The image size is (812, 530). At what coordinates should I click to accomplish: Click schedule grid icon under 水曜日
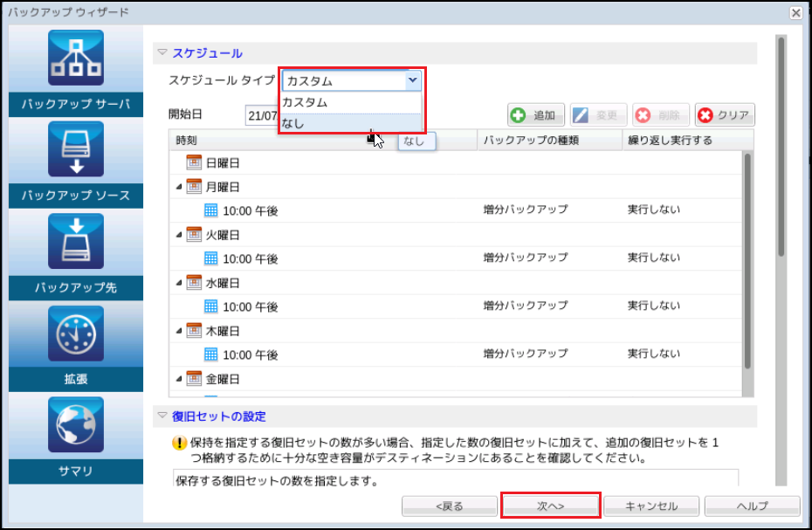[210, 306]
